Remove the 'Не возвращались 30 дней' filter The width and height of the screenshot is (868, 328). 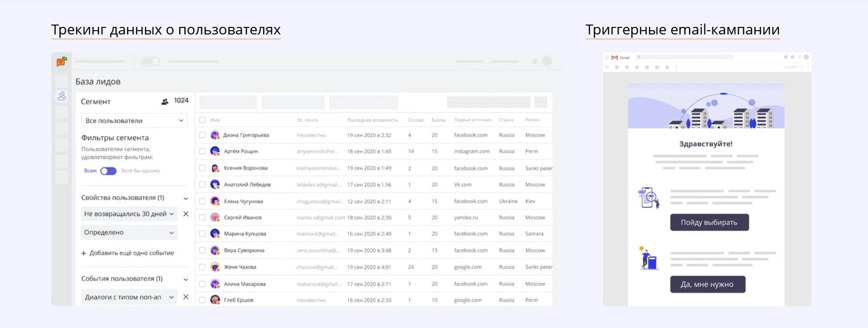pos(186,214)
